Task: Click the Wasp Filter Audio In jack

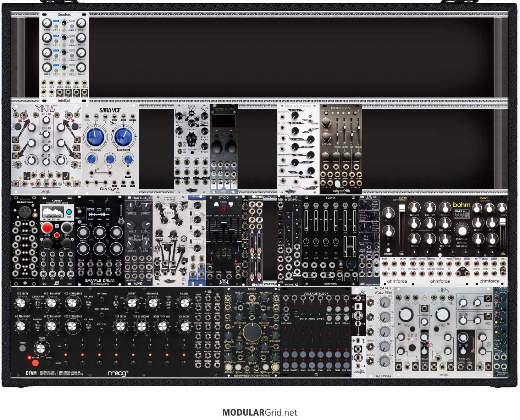Action: [370, 302]
